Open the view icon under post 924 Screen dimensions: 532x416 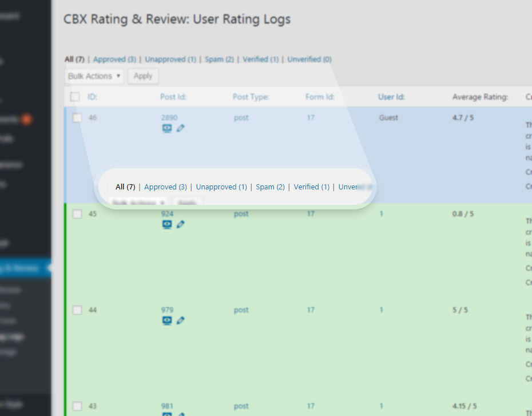tap(167, 224)
